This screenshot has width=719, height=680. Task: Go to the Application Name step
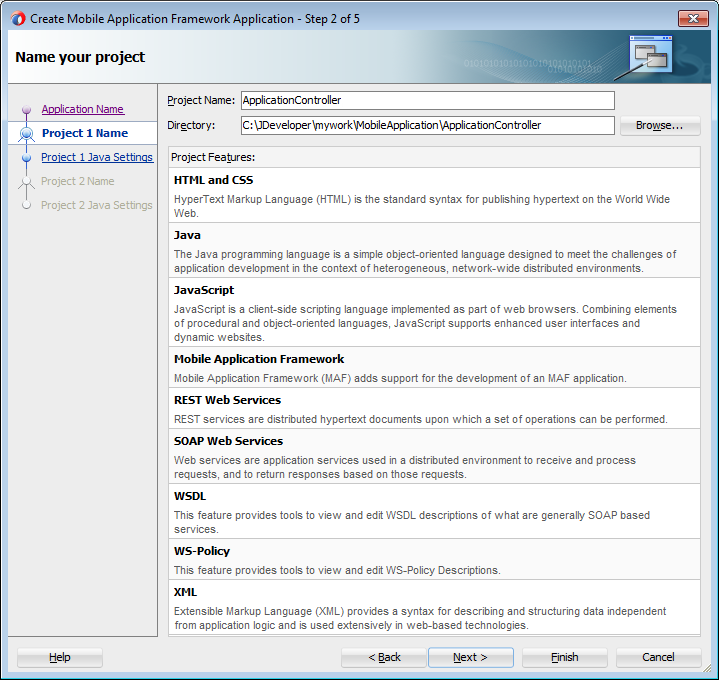click(x=83, y=109)
